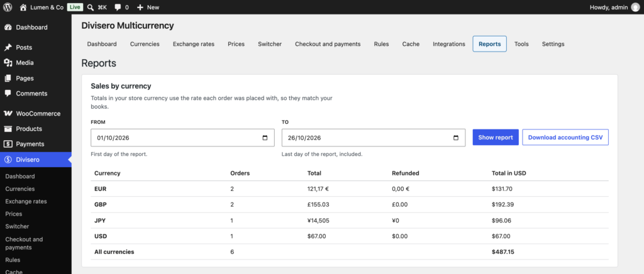Viewport: 644px width, 274px height.
Task: Go to the Rules tab
Action: point(382,44)
